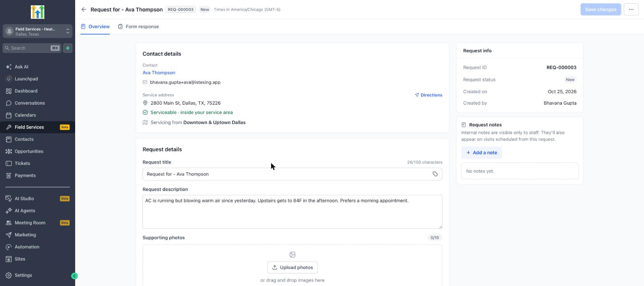Click the tag icon in Request title field
Screen dimensions: 644x286
435,174
